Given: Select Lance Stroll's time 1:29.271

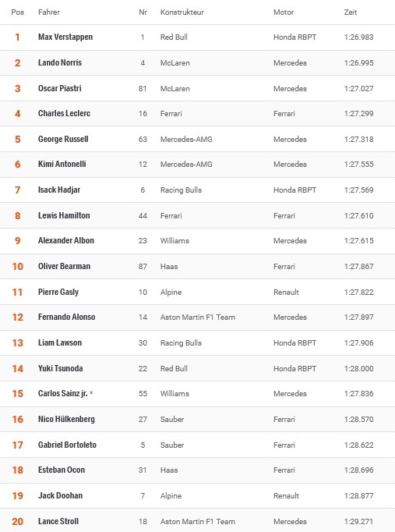Looking at the screenshot, I should point(358,521).
